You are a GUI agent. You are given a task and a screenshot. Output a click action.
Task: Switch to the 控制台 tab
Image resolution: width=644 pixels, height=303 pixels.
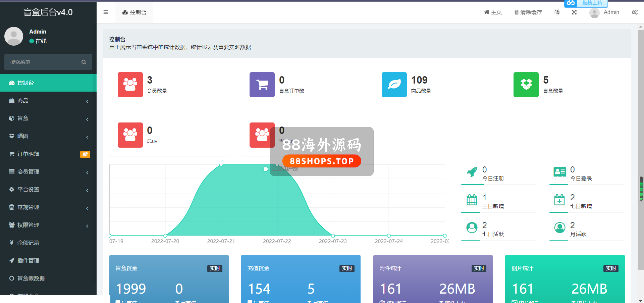(135, 12)
